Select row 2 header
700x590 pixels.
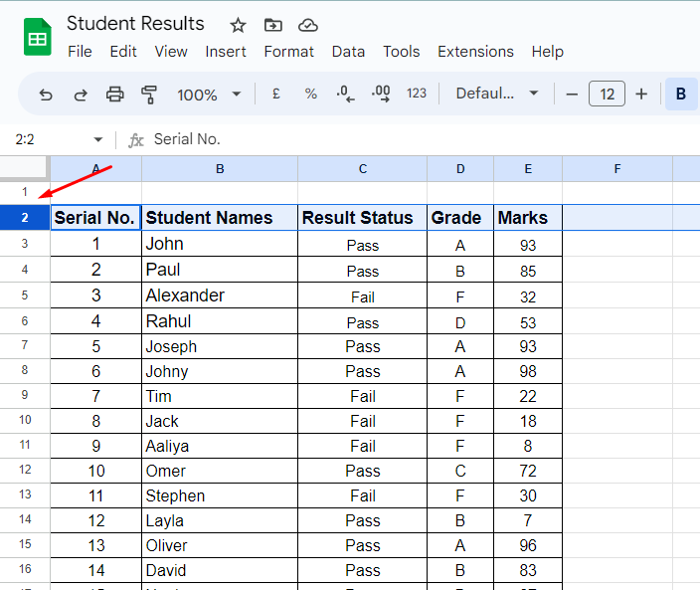pyautogui.click(x=25, y=218)
